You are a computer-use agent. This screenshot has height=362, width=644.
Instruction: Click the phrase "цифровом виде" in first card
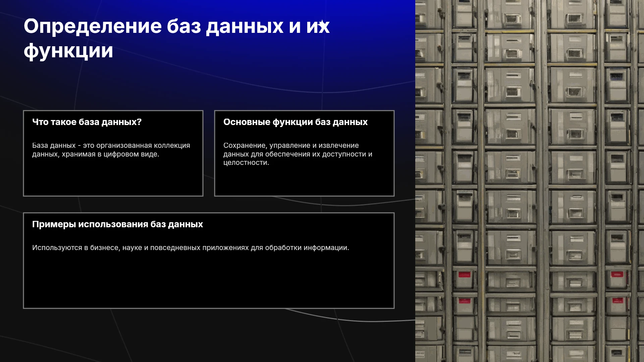(x=130, y=154)
